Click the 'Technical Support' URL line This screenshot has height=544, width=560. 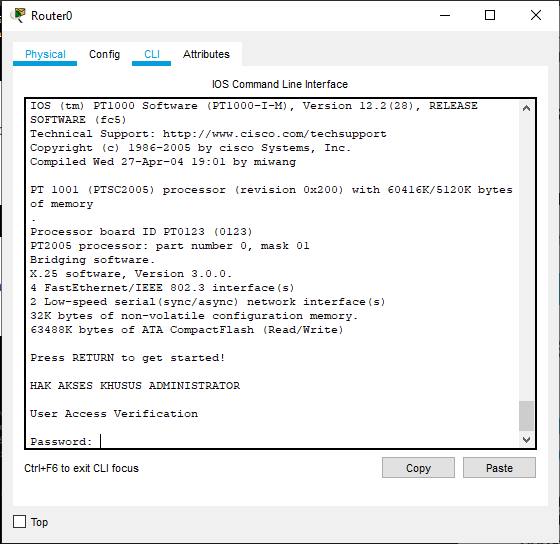click(x=208, y=134)
